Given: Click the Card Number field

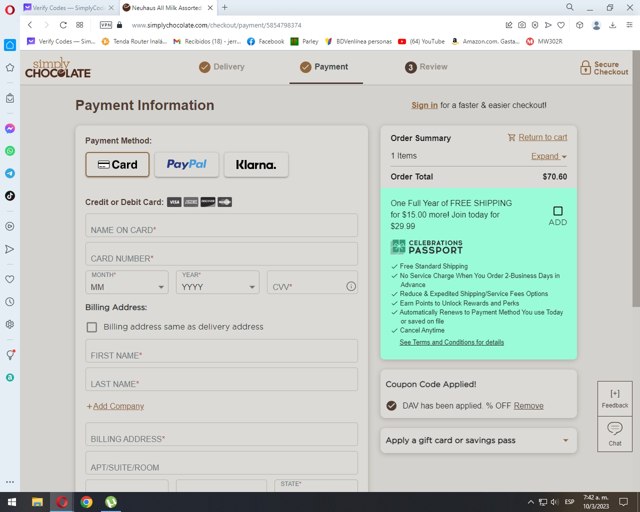Looking at the screenshot, I should (x=221, y=254).
